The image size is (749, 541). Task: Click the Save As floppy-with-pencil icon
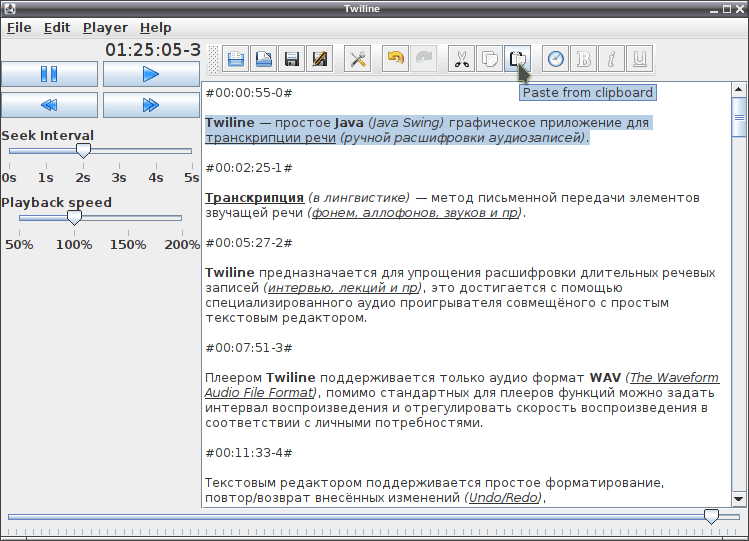pyautogui.click(x=320, y=59)
